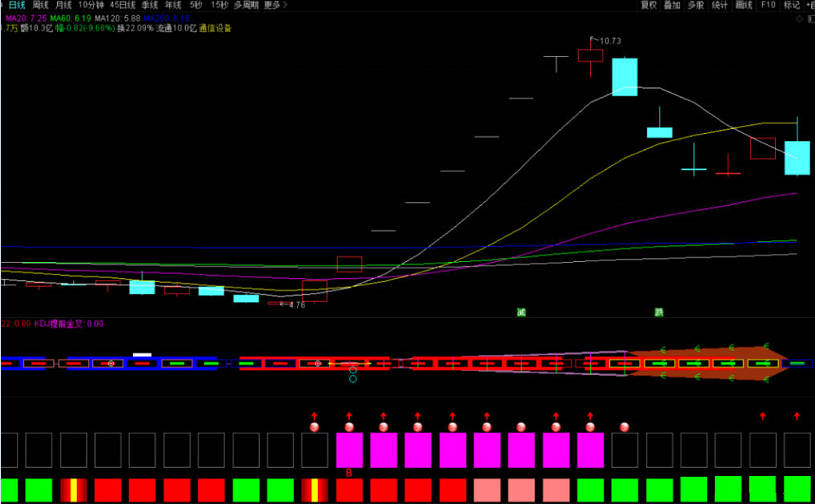Click the 换22.09% turnover value
Screen dimensions: 815x504
[135, 28]
